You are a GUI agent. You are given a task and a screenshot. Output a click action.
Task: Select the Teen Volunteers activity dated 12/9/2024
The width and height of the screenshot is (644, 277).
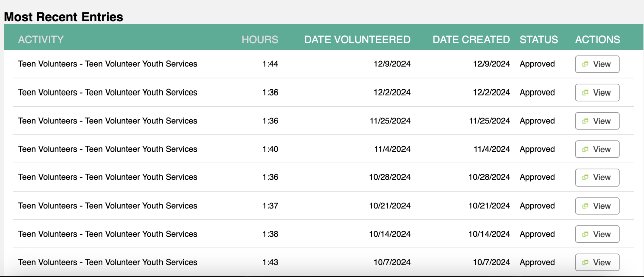tap(108, 64)
